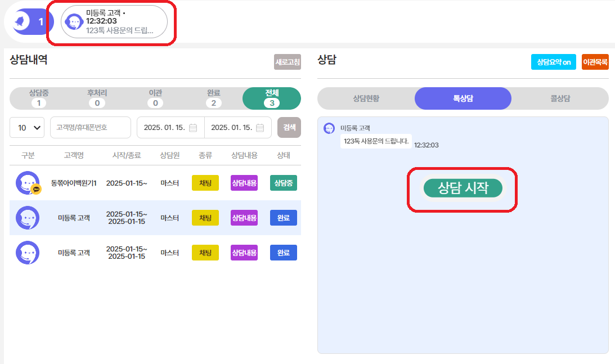This screenshot has height=364, width=615.
Task: Click the purple 상담내용 button in the first row
Action: point(244,183)
